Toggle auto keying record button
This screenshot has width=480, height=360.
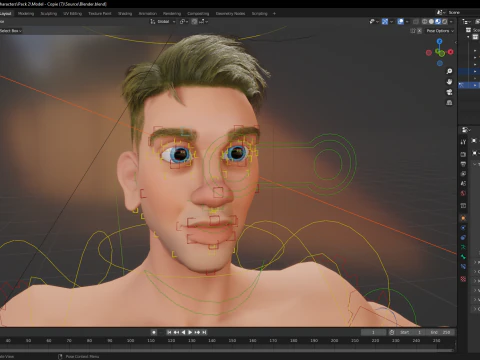(x=154, y=332)
